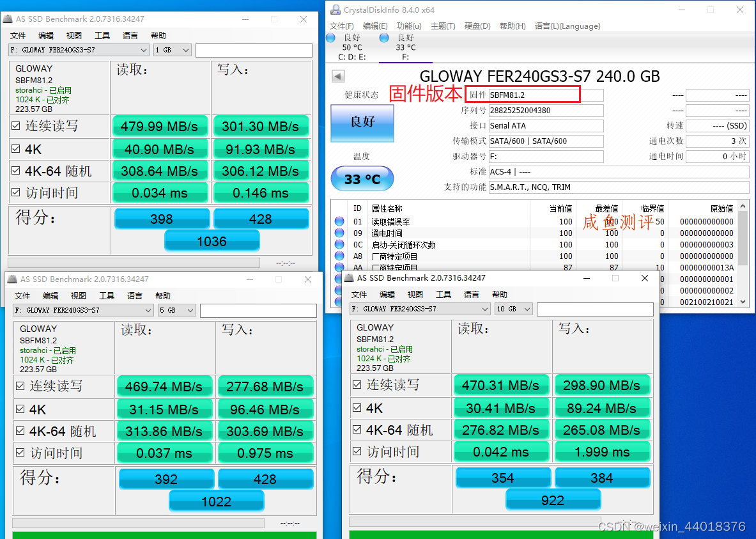Select the C: D: E: disk status indicator
The image size is (756, 539).
coord(331,38)
